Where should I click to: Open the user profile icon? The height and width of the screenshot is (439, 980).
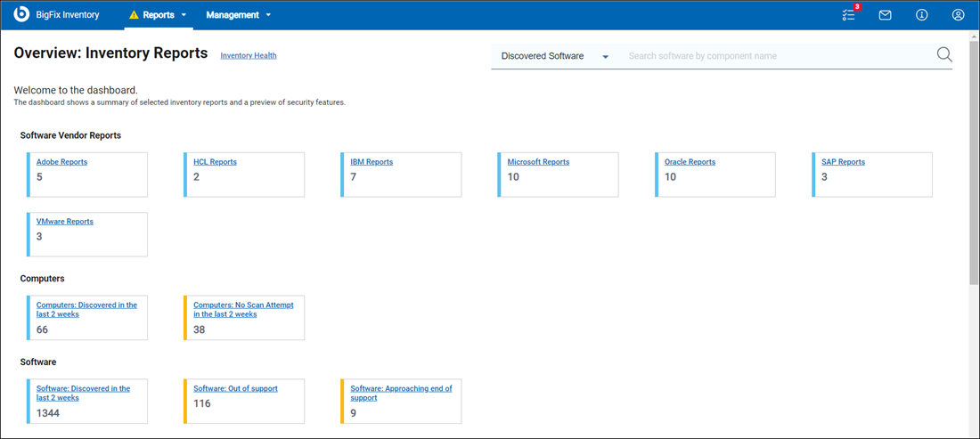(x=958, y=15)
